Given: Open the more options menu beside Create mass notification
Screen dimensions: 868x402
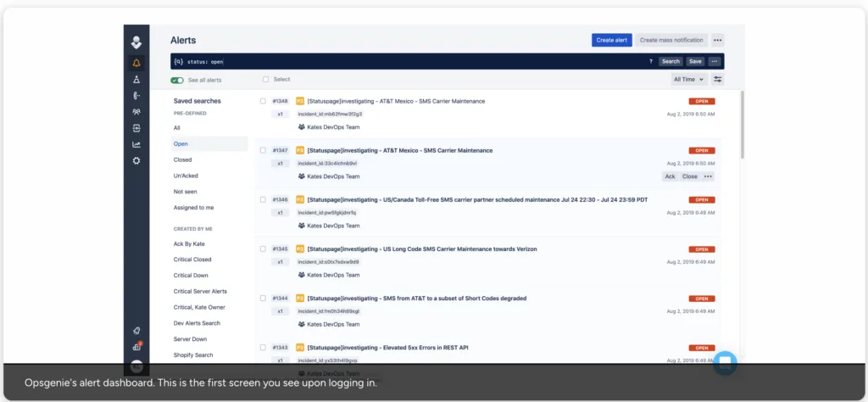Looking at the screenshot, I should pyautogui.click(x=717, y=40).
